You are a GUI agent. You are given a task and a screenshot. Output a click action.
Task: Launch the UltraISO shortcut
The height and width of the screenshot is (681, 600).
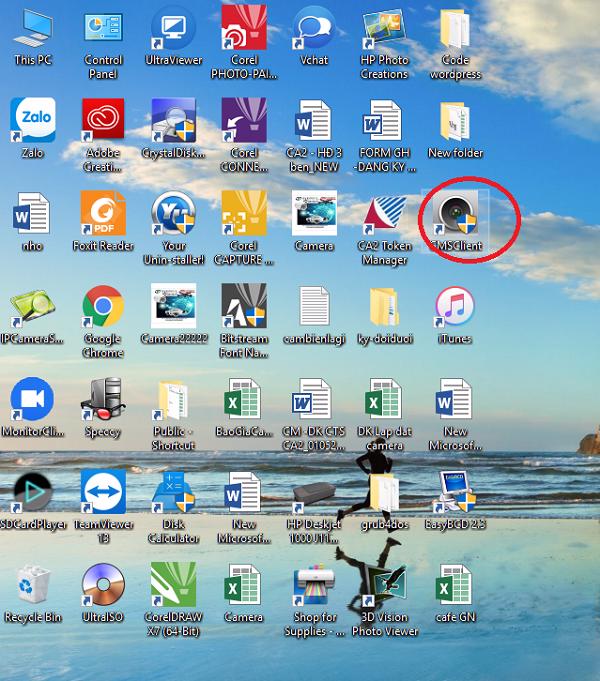click(x=103, y=585)
